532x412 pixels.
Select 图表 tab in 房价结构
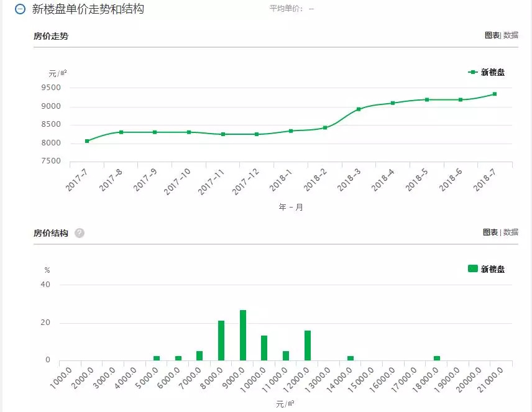490,232
